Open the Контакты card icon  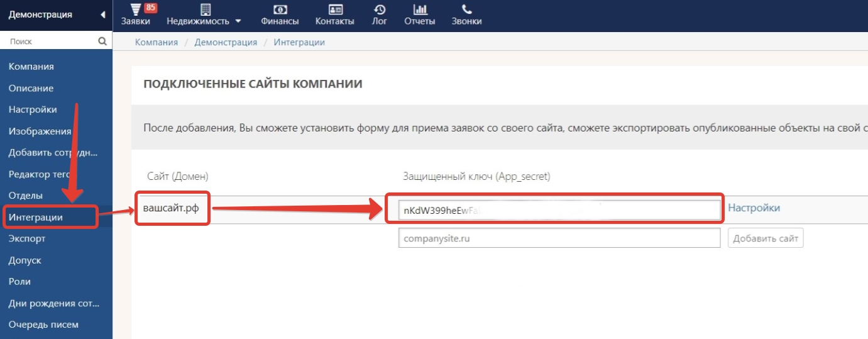coord(335,9)
